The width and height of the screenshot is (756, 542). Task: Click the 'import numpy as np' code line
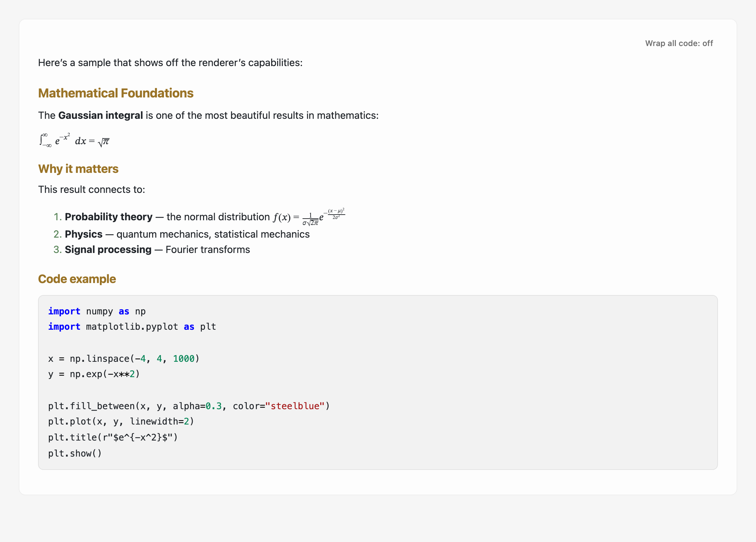(97, 311)
